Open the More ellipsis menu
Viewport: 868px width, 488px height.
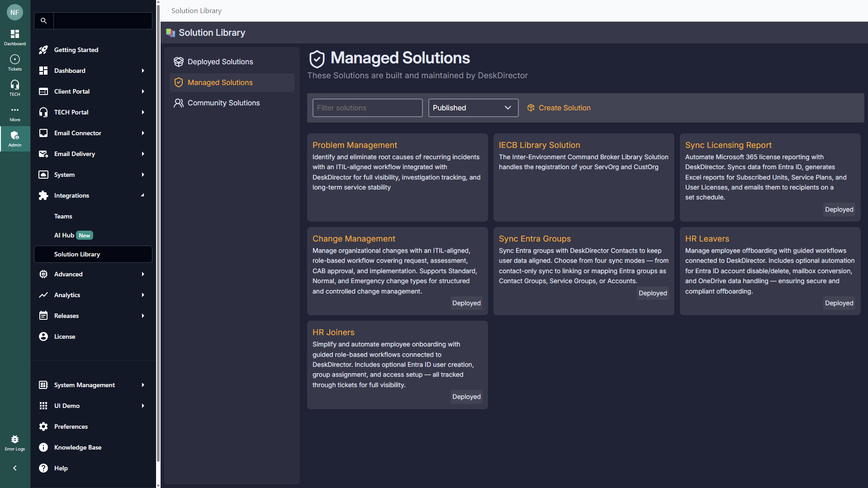click(15, 113)
